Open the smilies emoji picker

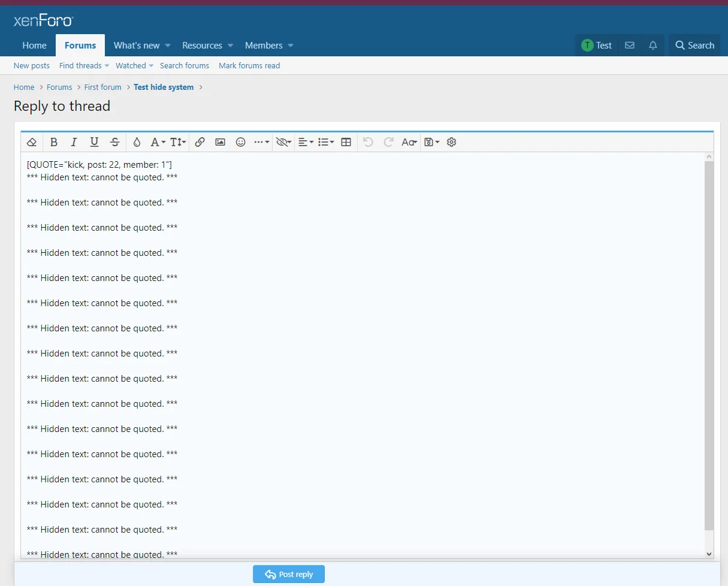pyautogui.click(x=240, y=142)
